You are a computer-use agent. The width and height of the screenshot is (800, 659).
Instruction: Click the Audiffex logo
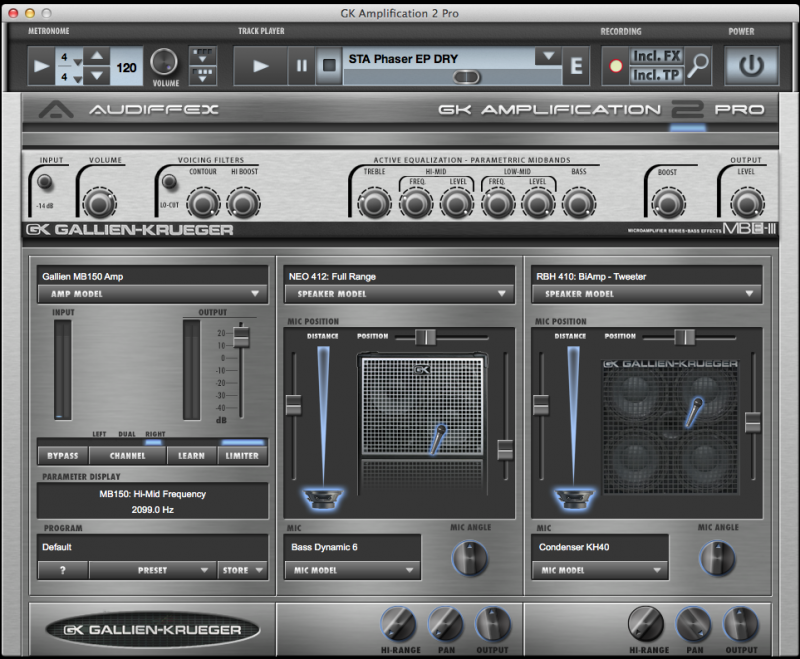[129, 109]
